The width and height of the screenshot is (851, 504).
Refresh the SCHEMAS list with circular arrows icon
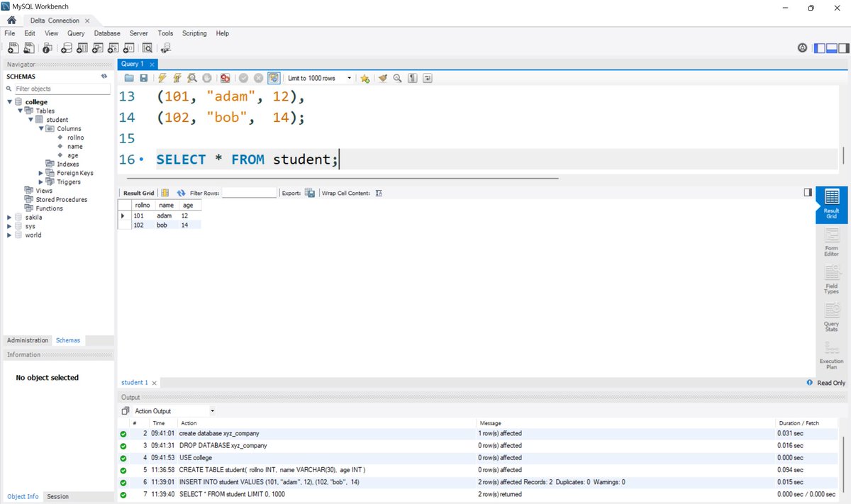103,76
